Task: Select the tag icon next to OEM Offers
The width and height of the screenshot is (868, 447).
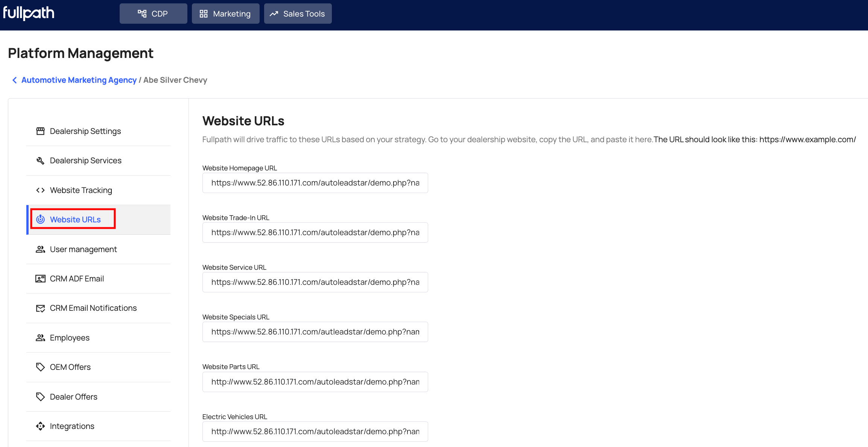Action: pos(40,367)
